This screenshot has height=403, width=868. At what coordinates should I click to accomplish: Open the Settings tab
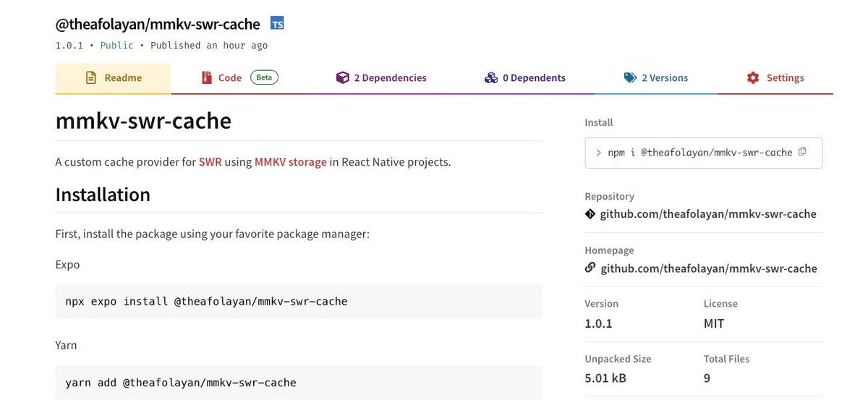point(775,78)
